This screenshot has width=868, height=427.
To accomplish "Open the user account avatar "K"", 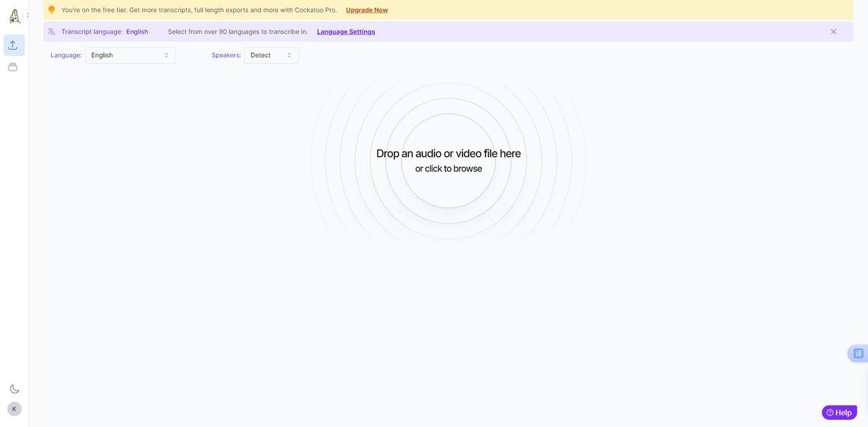I will coord(14,409).
